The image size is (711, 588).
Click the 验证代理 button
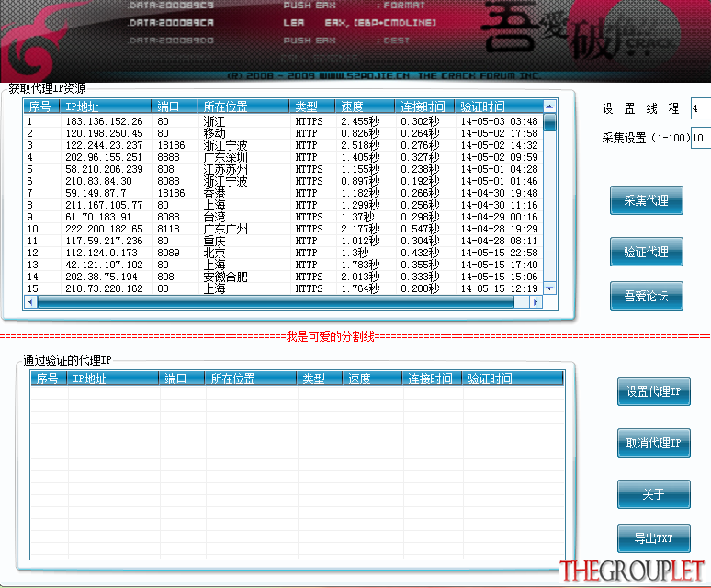point(646,252)
